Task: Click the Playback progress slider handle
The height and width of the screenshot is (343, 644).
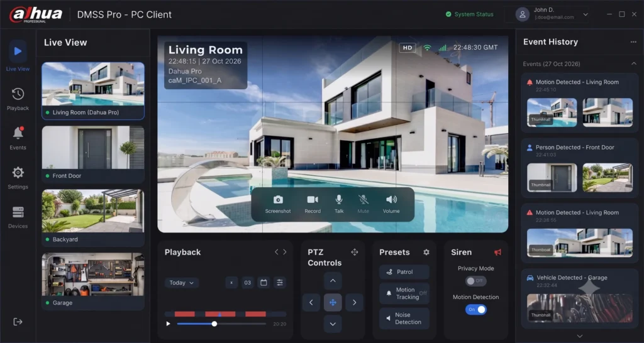Action: (214, 324)
